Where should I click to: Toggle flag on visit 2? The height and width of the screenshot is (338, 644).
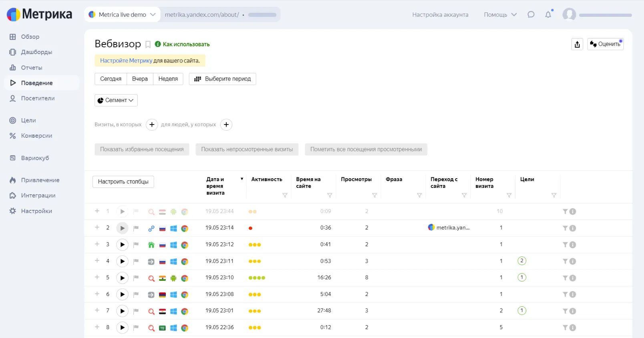pyautogui.click(x=136, y=228)
